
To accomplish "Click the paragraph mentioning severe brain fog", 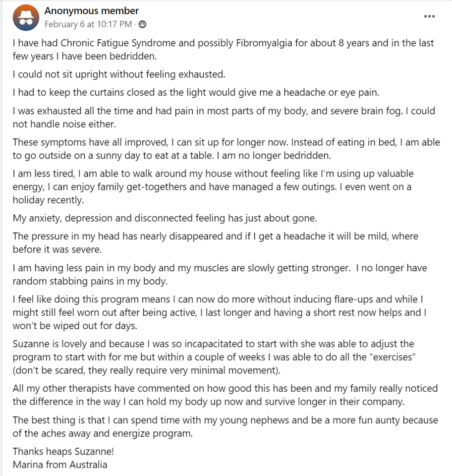I will coord(224,117).
